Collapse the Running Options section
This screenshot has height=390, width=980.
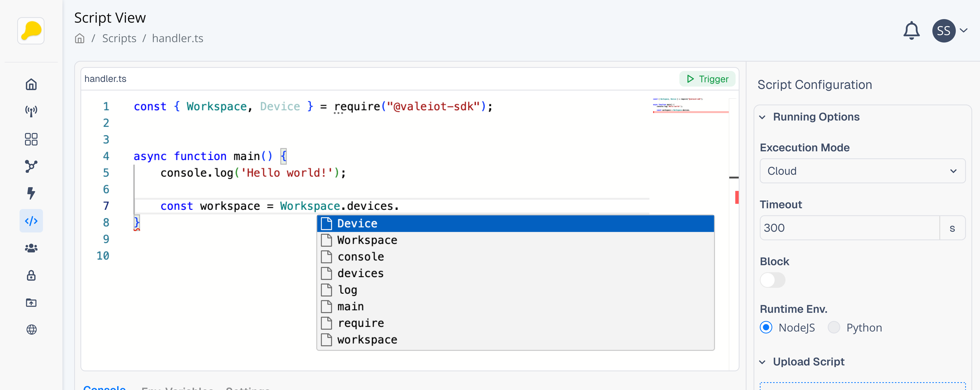pyautogui.click(x=762, y=117)
